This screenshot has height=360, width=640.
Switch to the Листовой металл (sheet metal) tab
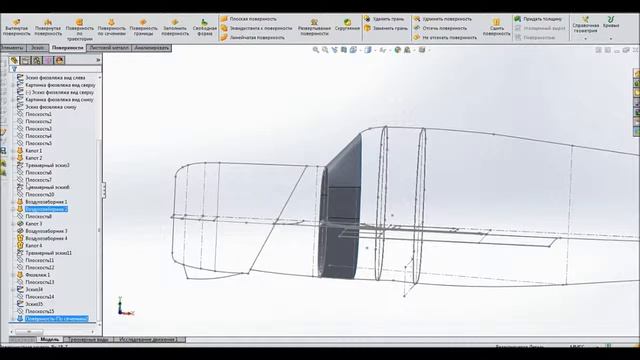(109, 48)
